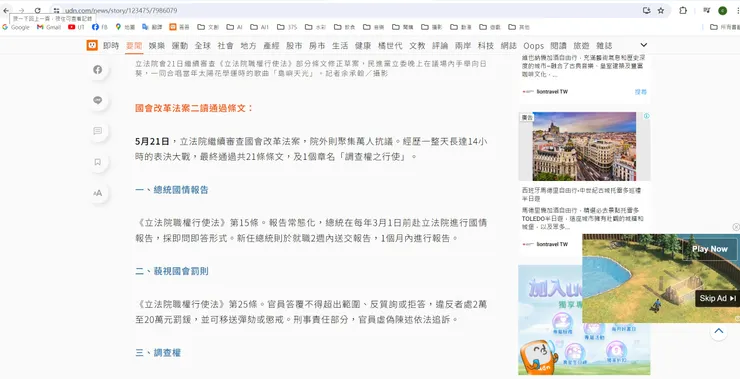The image size is (740, 379).
Task: Expand the news category menu chevron
Action: (644, 45)
